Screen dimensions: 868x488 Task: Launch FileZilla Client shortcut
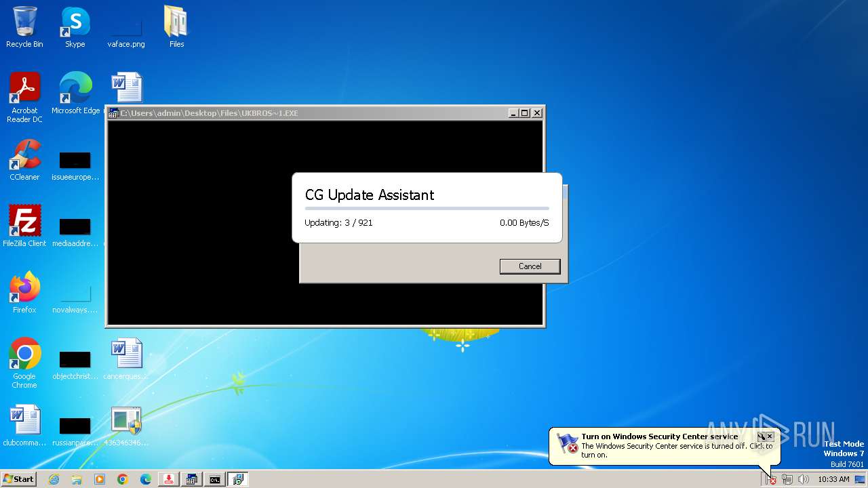(x=24, y=226)
